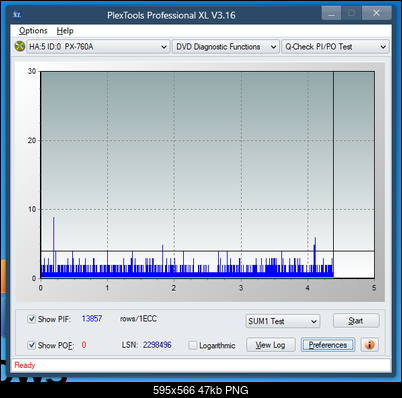Uncheck the Show POF checkbox
This screenshot has height=398, width=402.
point(31,345)
